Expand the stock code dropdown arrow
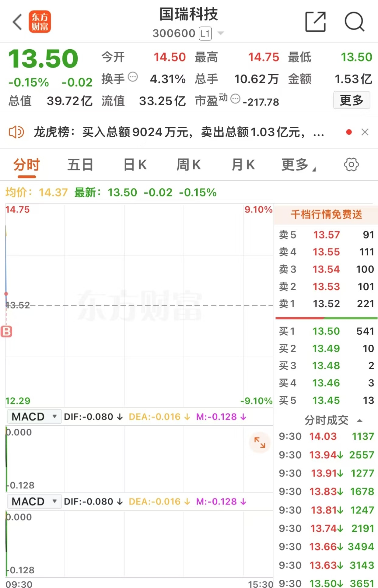Screen dimensions: 378x588 click(221, 33)
